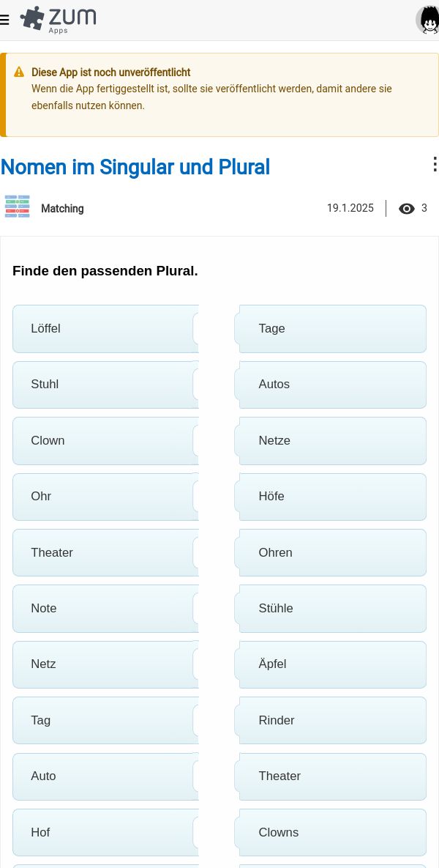The height and width of the screenshot is (868, 439).
Task: Click the eye views icon
Action: [406, 209]
